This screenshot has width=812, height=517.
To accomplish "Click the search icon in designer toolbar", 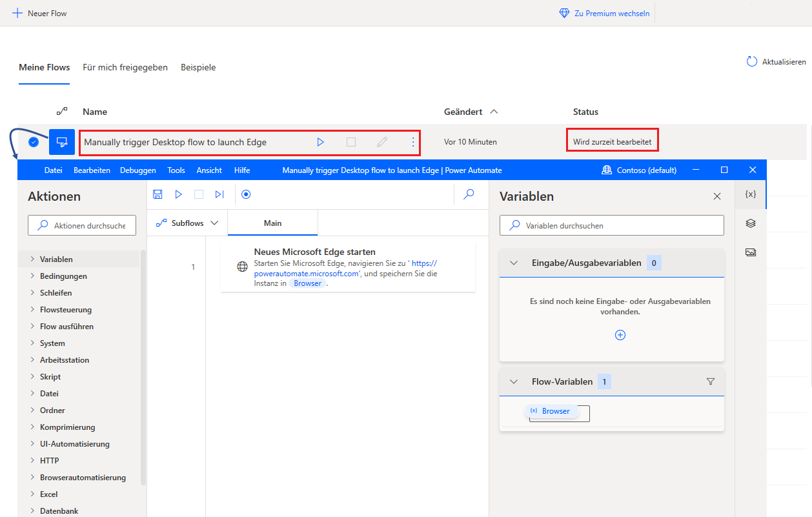I will tap(469, 194).
